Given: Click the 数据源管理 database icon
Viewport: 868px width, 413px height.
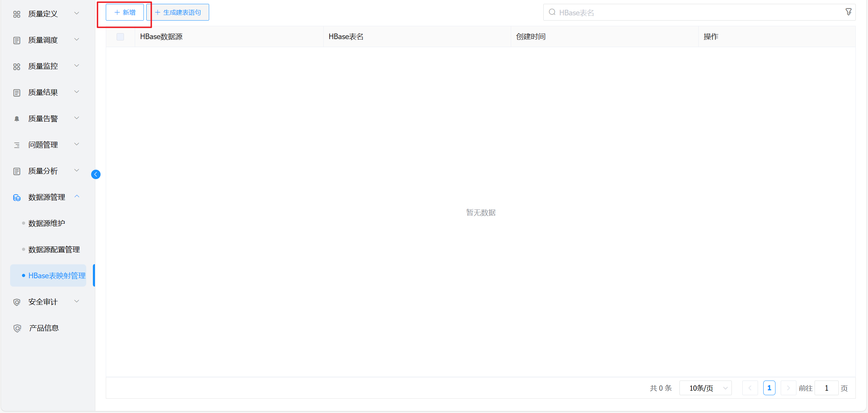Looking at the screenshot, I should tap(16, 198).
